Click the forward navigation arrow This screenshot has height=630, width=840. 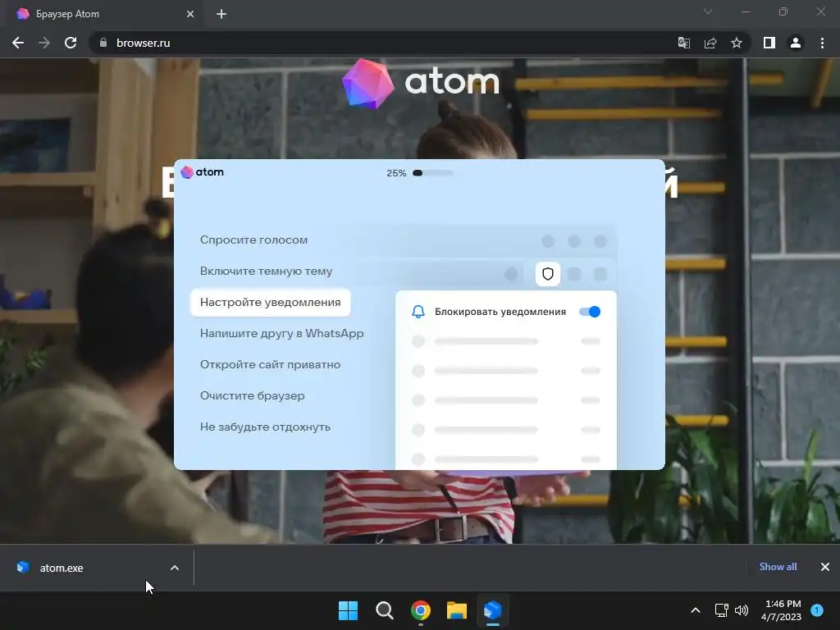[x=44, y=43]
